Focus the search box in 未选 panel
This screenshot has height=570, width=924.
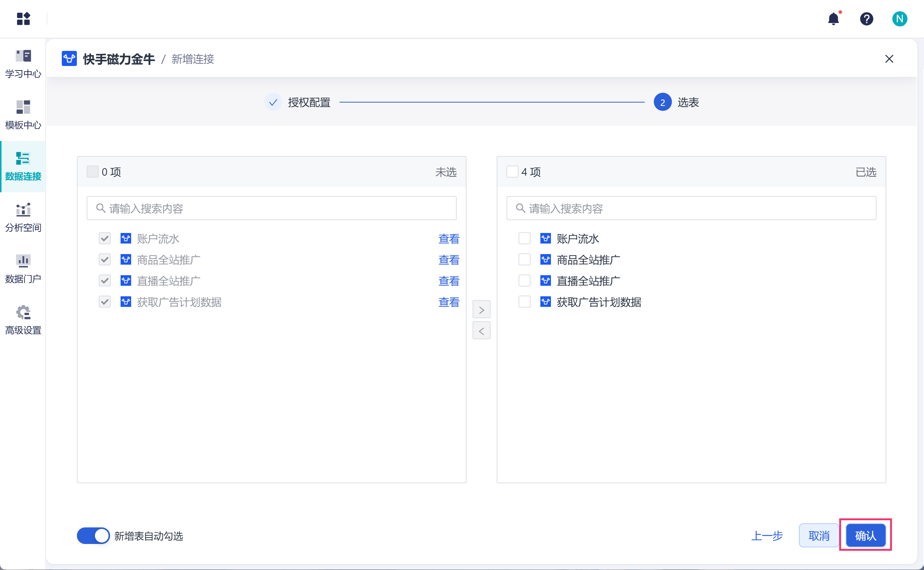click(x=271, y=208)
